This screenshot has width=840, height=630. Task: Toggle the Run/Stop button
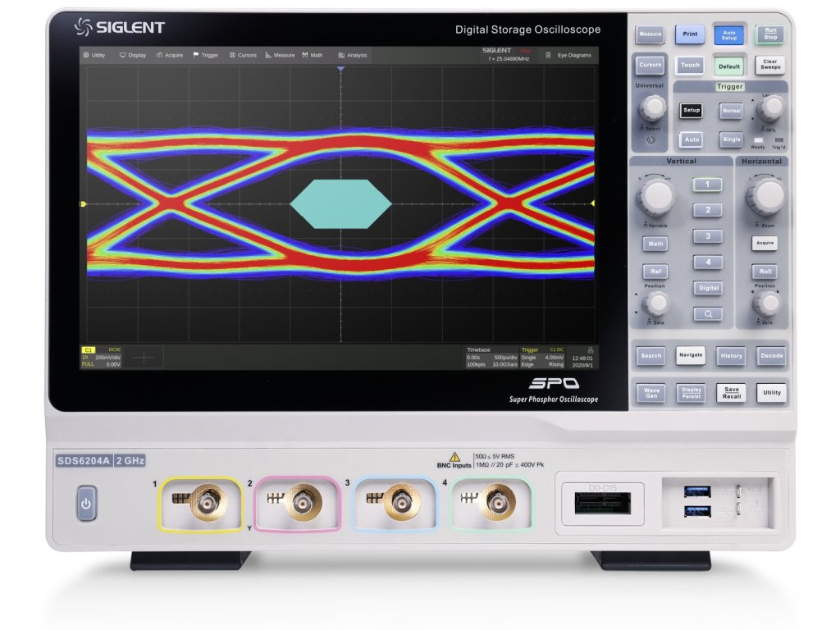(770, 34)
